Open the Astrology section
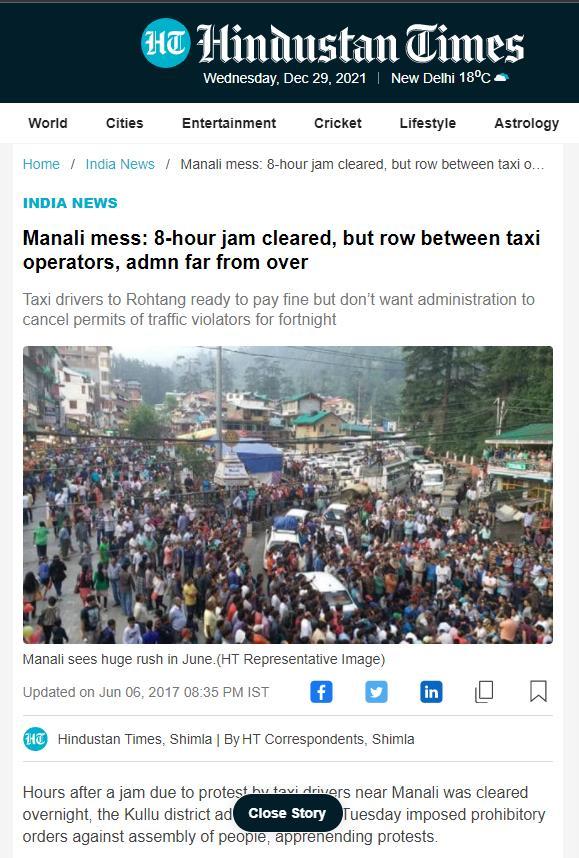The width and height of the screenshot is (579, 858). (526, 123)
